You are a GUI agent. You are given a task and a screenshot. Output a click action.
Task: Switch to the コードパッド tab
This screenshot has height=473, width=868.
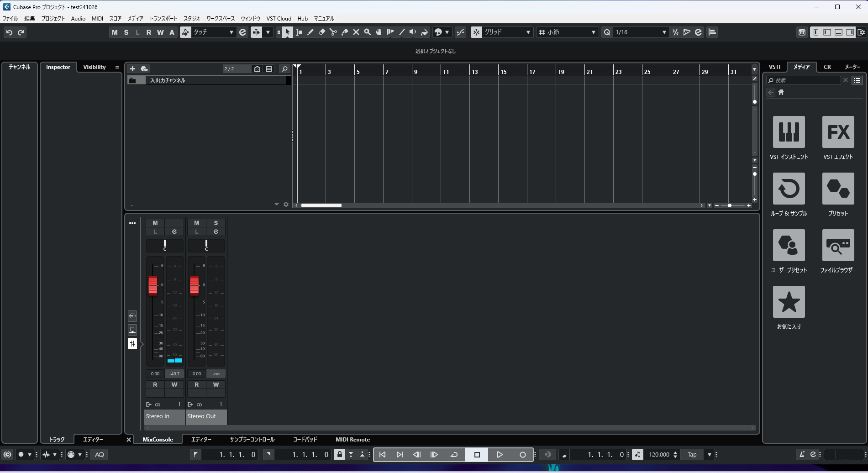(305, 439)
